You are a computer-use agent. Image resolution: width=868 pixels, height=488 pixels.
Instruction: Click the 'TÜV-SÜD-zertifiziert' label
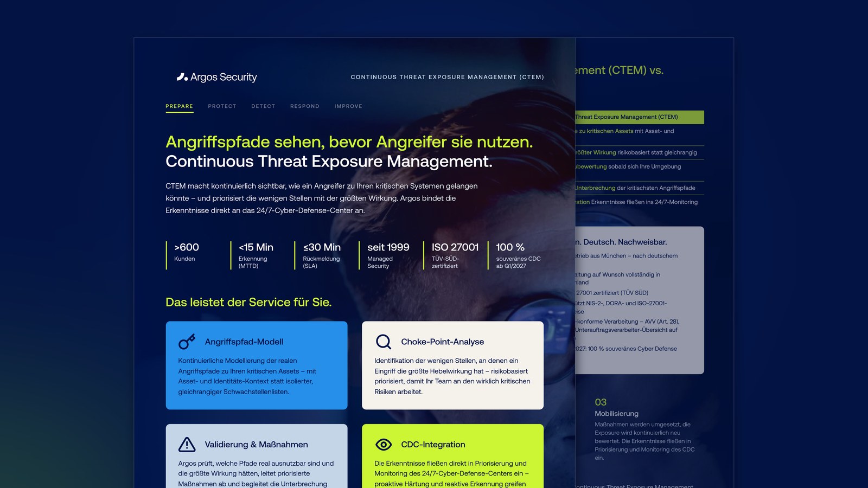(x=445, y=262)
